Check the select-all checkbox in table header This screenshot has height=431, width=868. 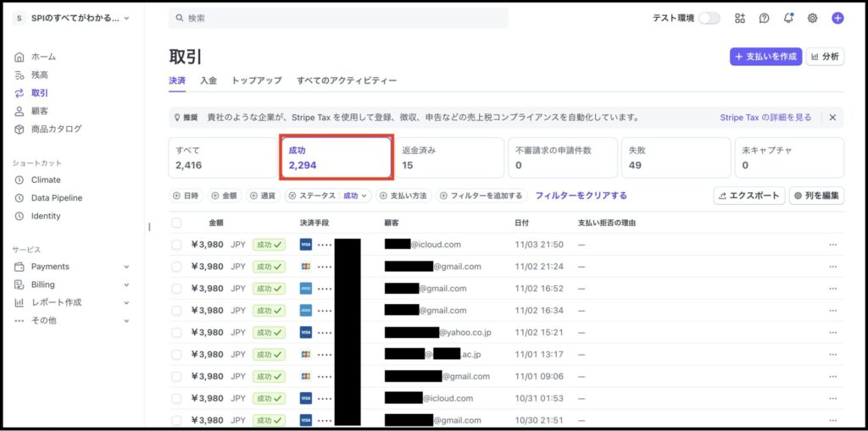coord(176,223)
